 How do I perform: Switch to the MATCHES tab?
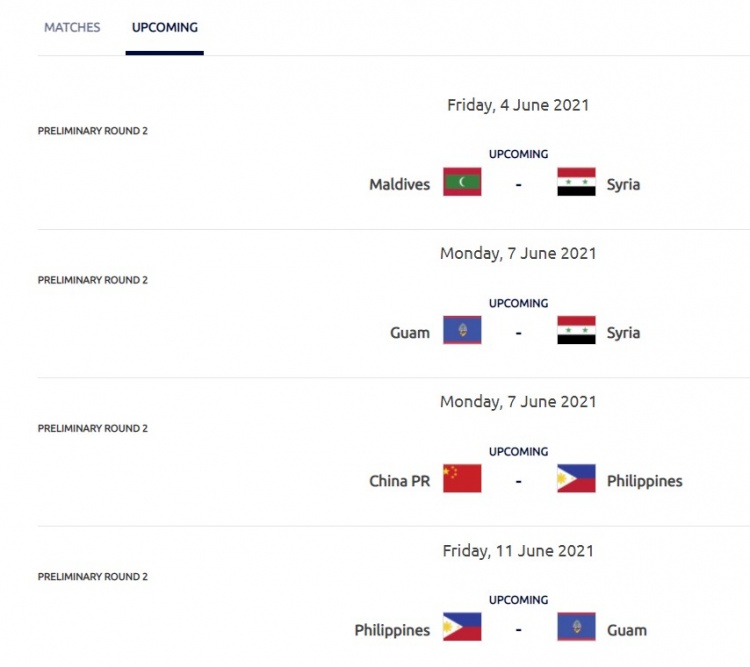72,28
